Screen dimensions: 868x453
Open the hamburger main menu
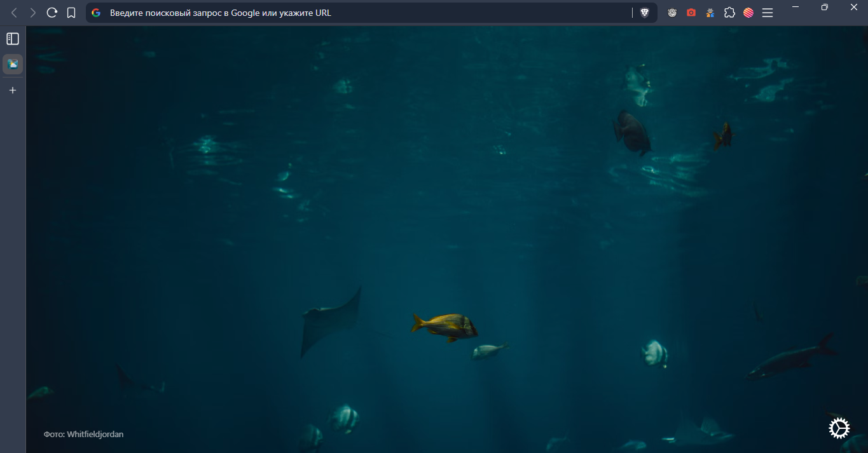768,13
